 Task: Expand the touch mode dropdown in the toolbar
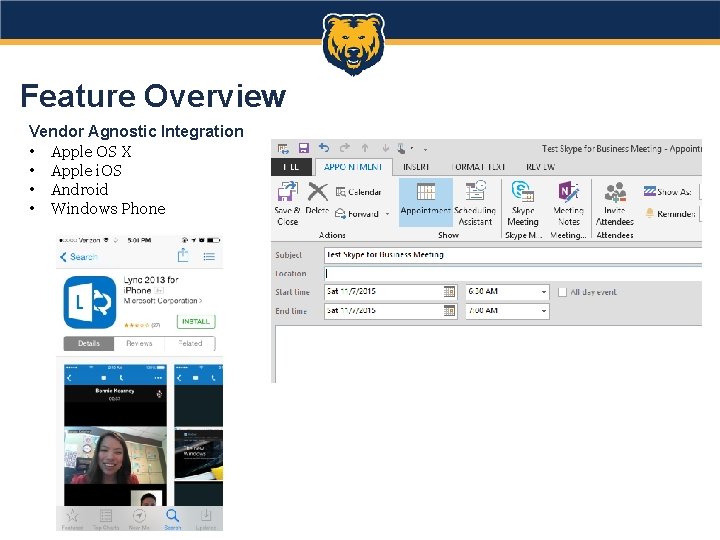click(411, 148)
